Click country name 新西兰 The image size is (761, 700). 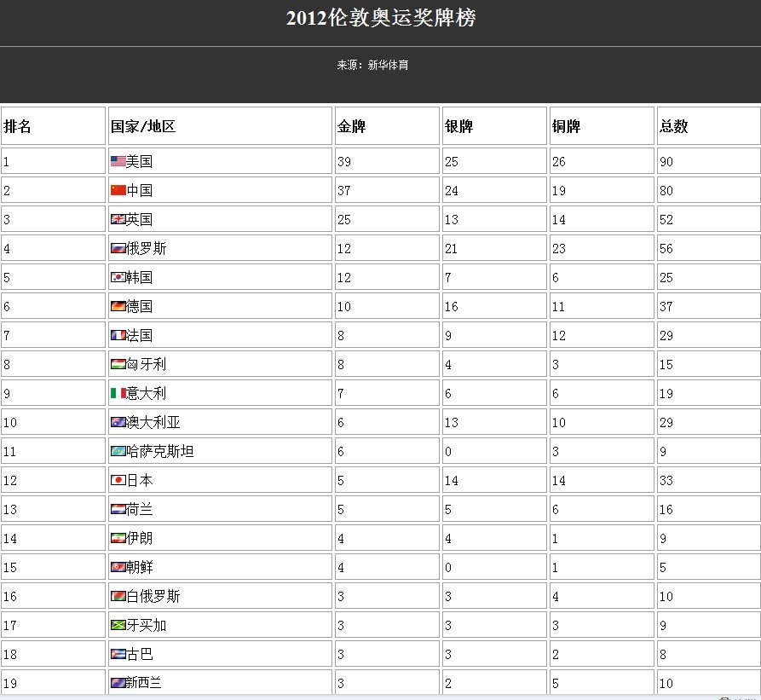pyautogui.click(x=144, y=683)
